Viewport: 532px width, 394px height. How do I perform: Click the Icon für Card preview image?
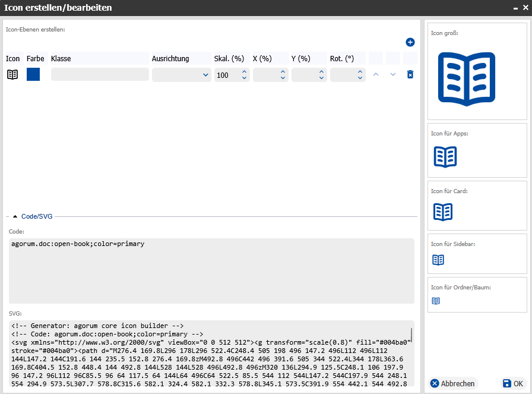point(443,212)
